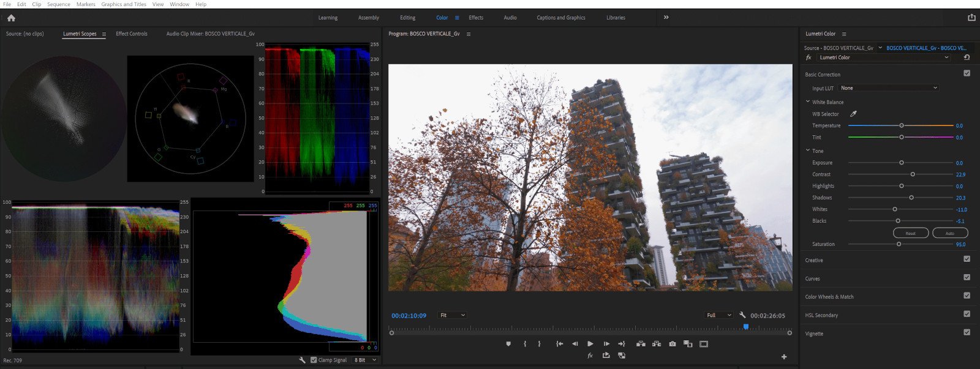Image resolution: width=980 pixels, height=369 pixels.
Task: Open the Program monitor wrench settings
Action: [742, 315]
